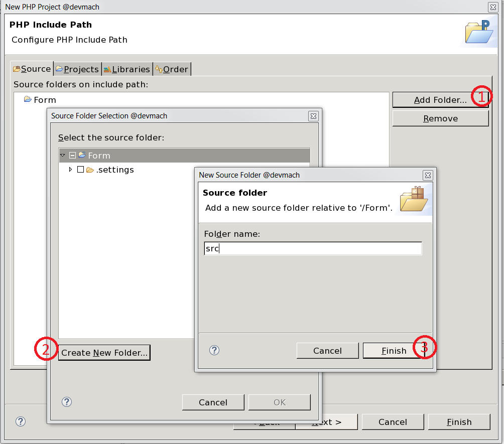Collapse the Form tree node
This screenshot has width=504, height=444.
63,156
